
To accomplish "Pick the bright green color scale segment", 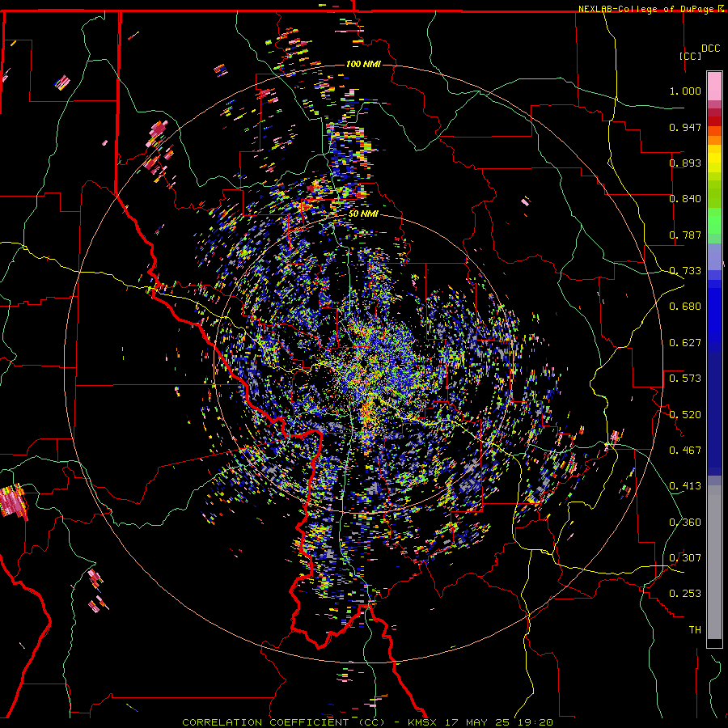I will click(x=714, y=221).
